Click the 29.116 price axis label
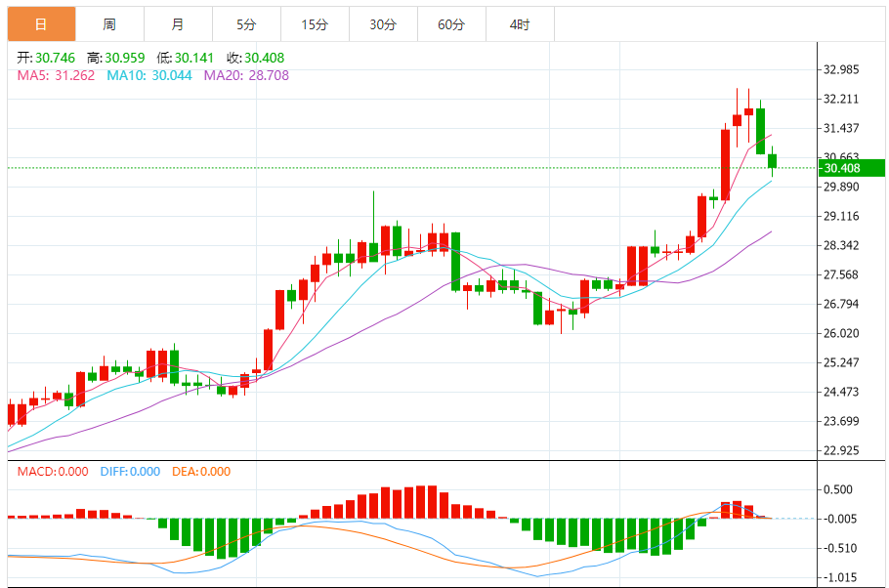889x588 pixels. tap(841, 216)
